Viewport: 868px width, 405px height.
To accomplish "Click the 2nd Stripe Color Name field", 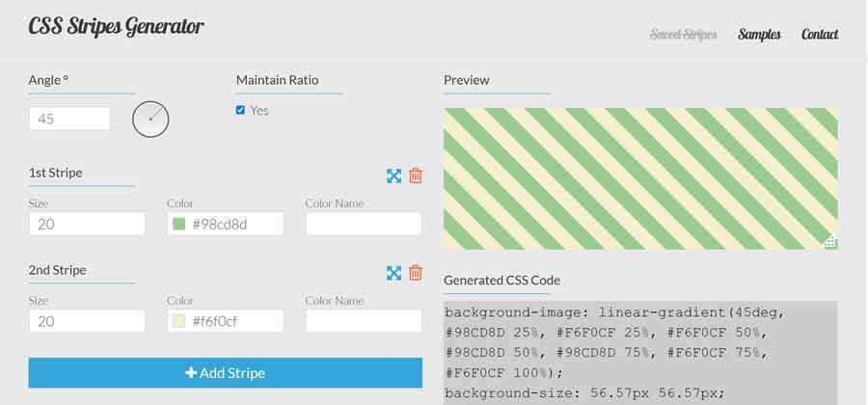I will tap(364, 321).
